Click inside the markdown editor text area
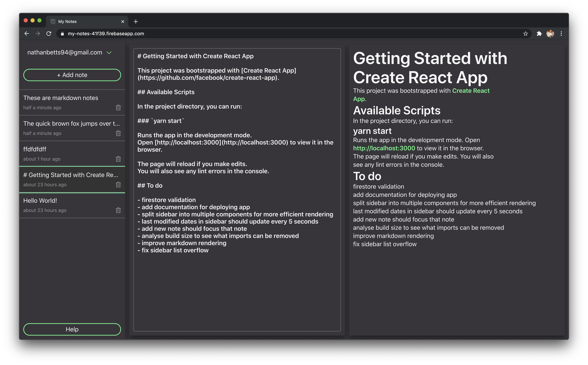This screenshot has height=365, width=588. coord(237,290)
